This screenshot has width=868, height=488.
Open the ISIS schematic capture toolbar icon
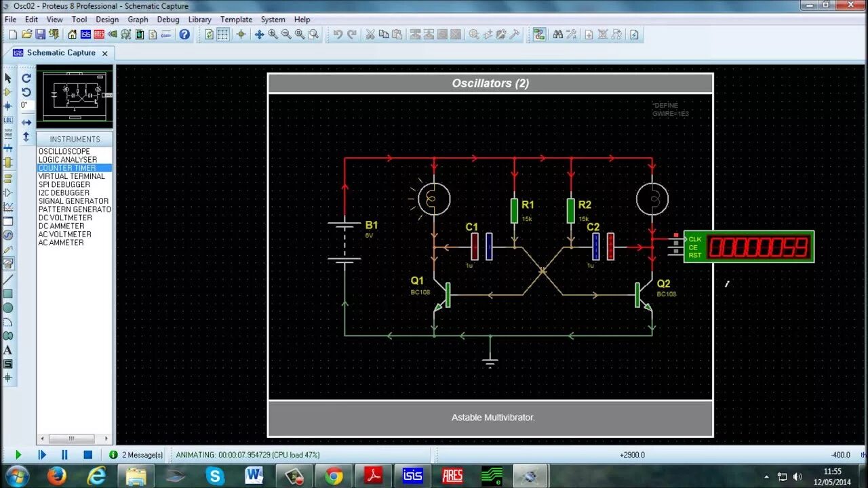click(x=85, y=34)
